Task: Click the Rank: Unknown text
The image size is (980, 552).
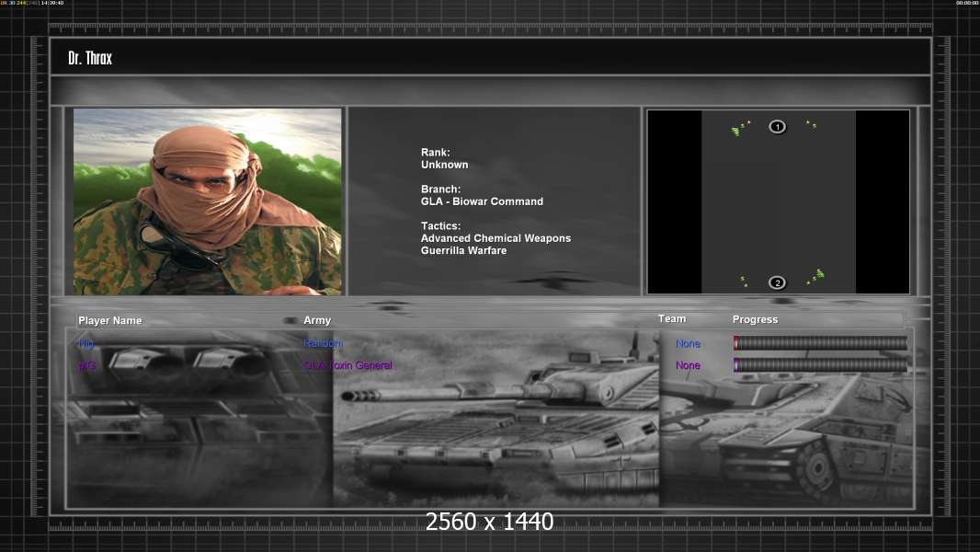Action: [x=444, y=159]
